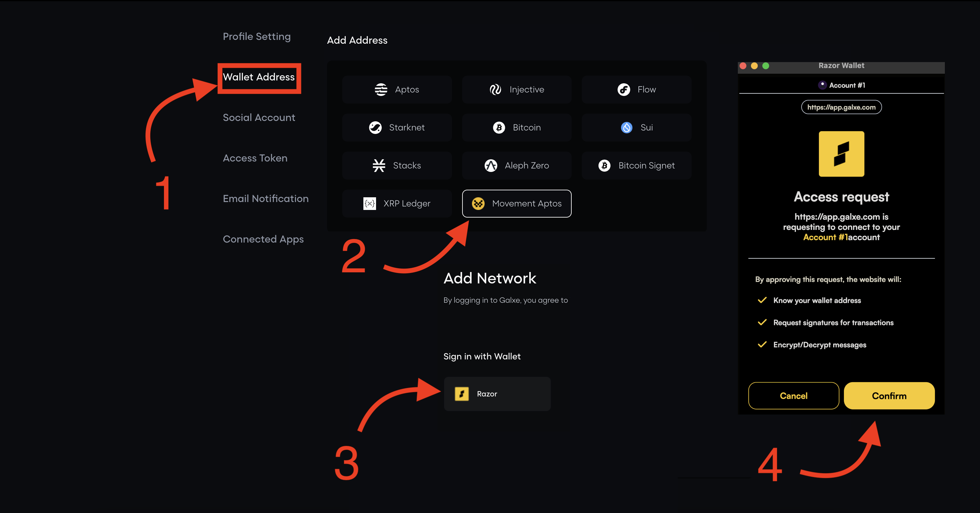Image resolution: width=980 pixels, height=513 pixels.
Task: Select the Aleph Zero icon
Action: 491,166
